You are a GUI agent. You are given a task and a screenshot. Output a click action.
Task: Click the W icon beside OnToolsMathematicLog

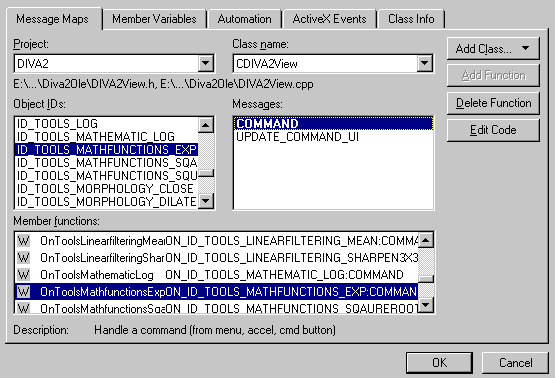pyautogui.click(x=23, y=275)
